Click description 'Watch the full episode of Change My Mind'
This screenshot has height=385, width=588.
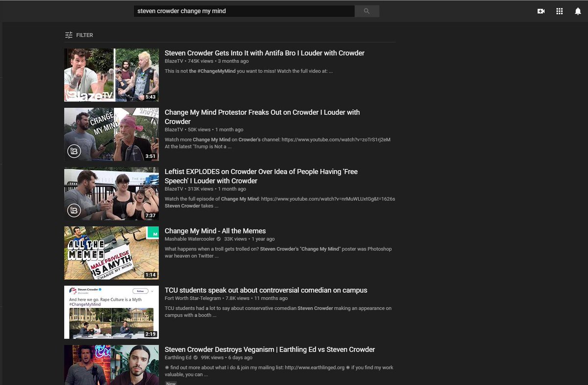pos(280,202)
